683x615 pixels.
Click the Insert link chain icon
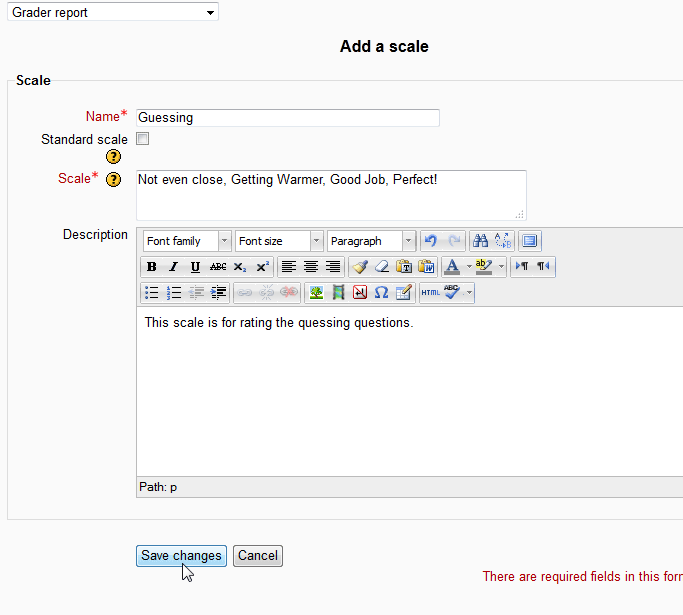(244, 293)
